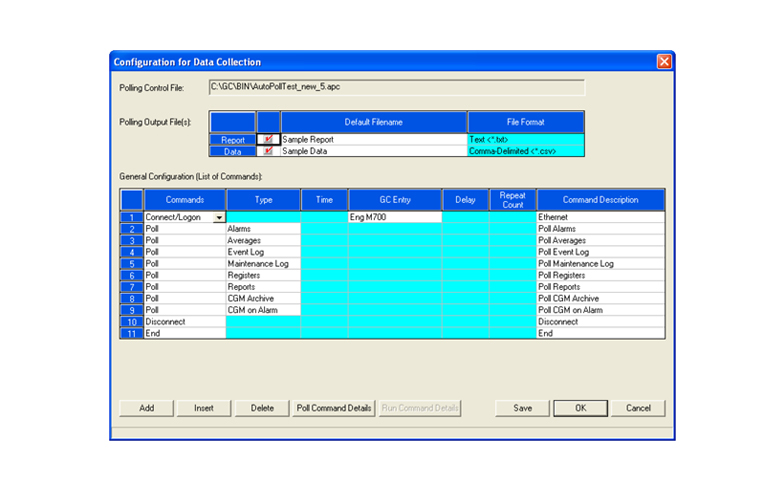Image resolution: width=780 pixels, height=500 pixels.
Task: Select the Text (*.txt) file format cell
Action: pos(525,139)
